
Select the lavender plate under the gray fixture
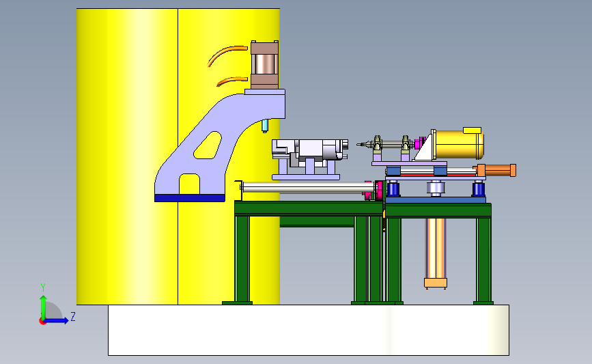pos(306,177)
